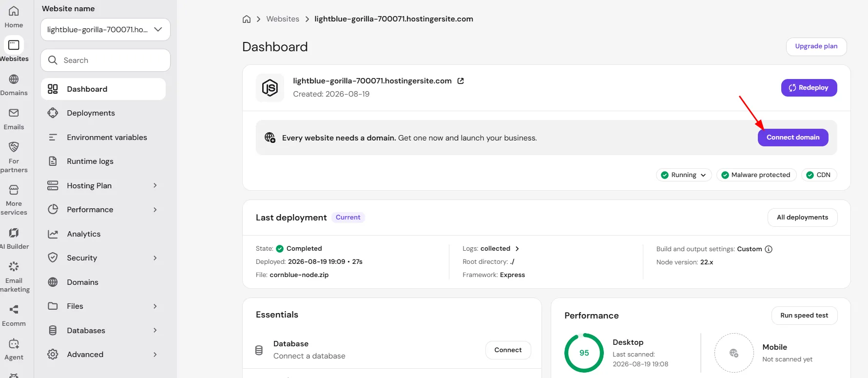Open the Website name dropdown
The height and width of the screenshot is (378, 868).
[105, 30]
